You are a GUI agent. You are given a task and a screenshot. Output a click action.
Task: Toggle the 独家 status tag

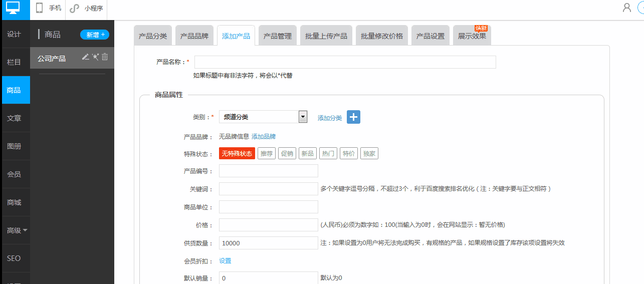[369, 153]
